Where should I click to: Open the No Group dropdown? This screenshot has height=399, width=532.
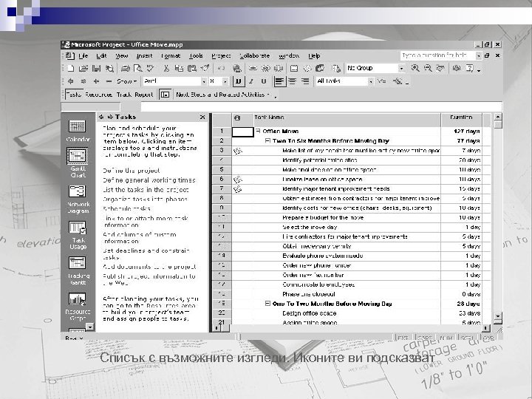(402, 69)
